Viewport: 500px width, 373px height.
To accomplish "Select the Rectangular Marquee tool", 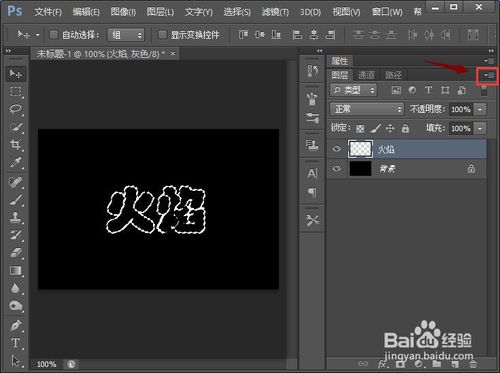I will 15,91.
